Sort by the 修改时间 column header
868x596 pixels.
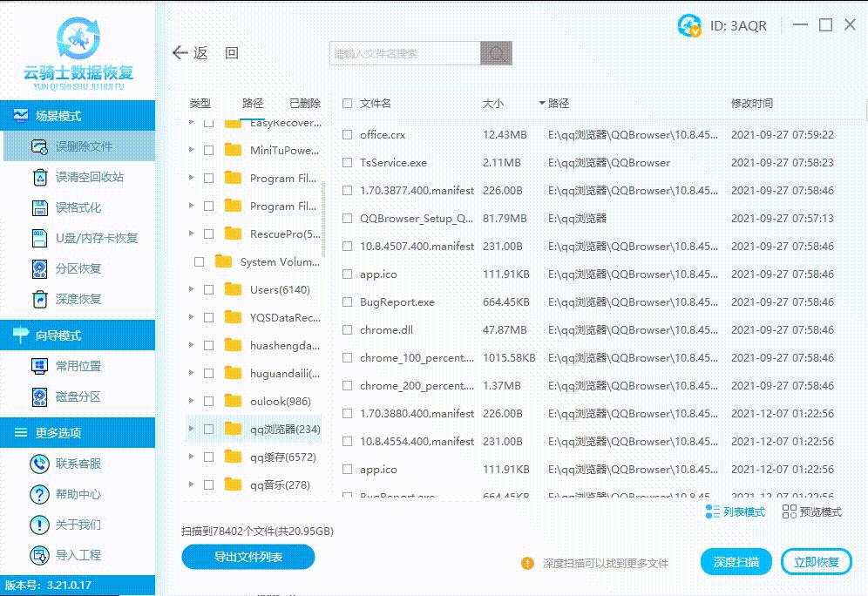(752, 104)
